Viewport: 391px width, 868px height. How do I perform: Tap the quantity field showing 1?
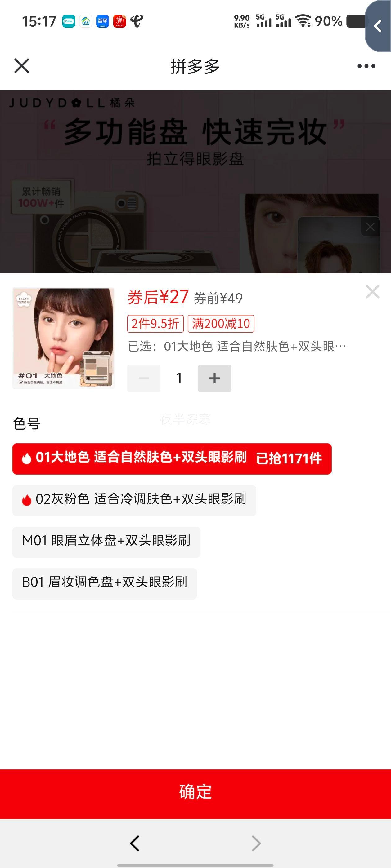179,378
